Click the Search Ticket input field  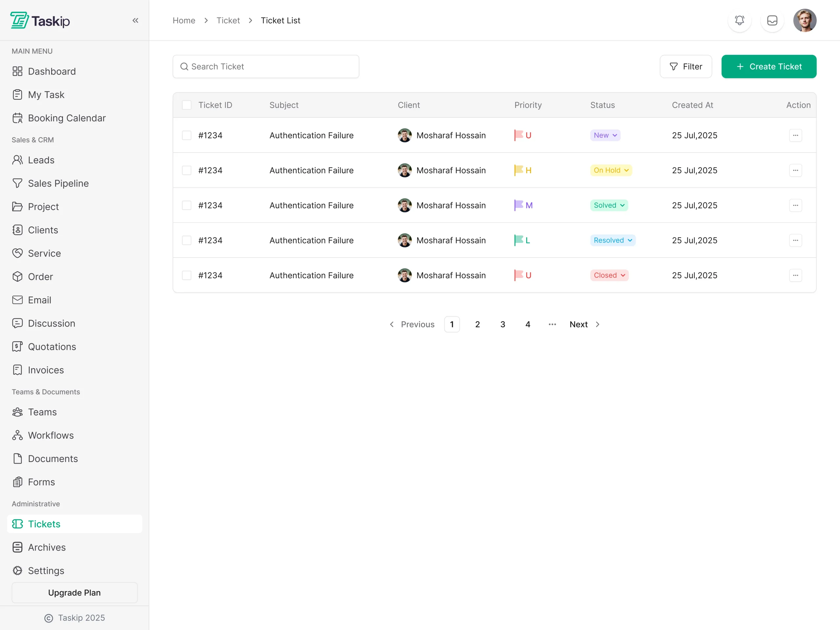[266, 67]
